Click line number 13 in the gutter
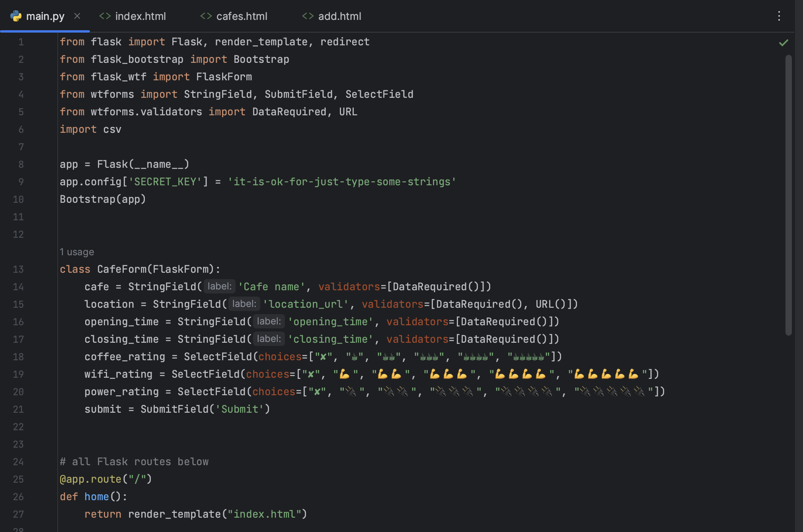This screenshot has height=532, width=803. (18, 270)
